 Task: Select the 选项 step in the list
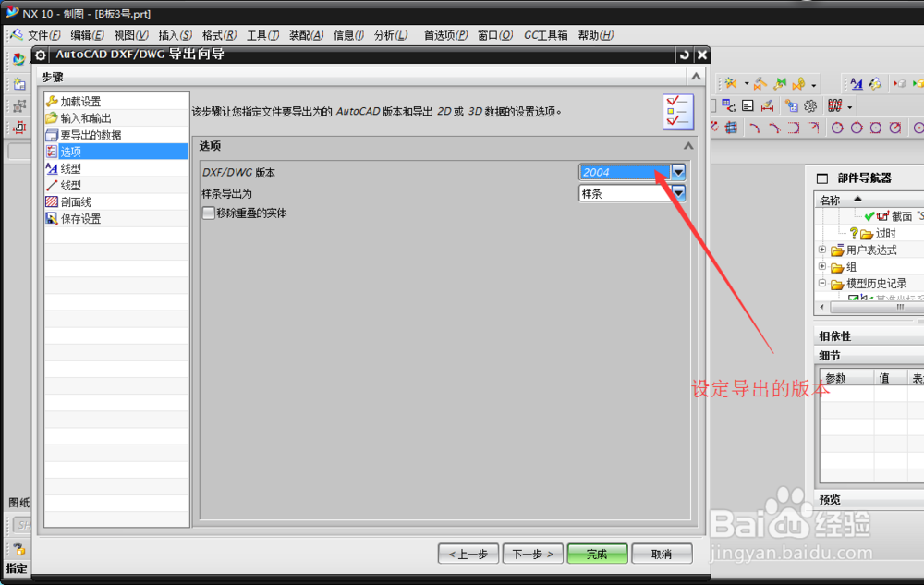116,152
